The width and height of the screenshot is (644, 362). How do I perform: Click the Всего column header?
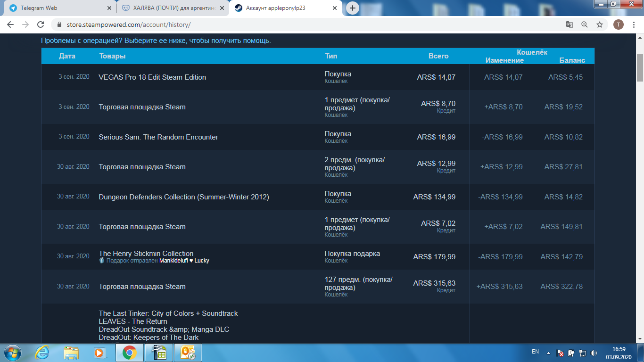tap(438, 56)
